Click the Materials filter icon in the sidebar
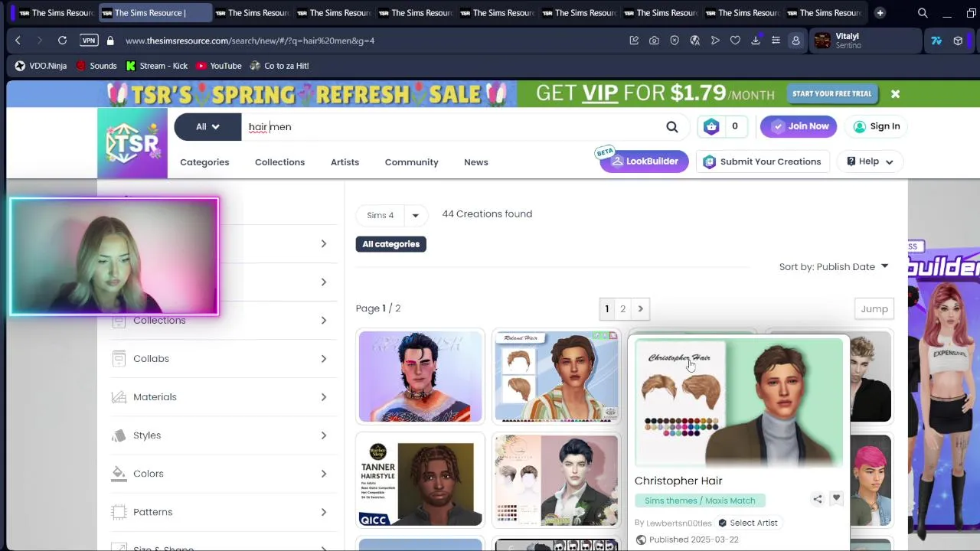980x551 pixels. tap(119, 397)
